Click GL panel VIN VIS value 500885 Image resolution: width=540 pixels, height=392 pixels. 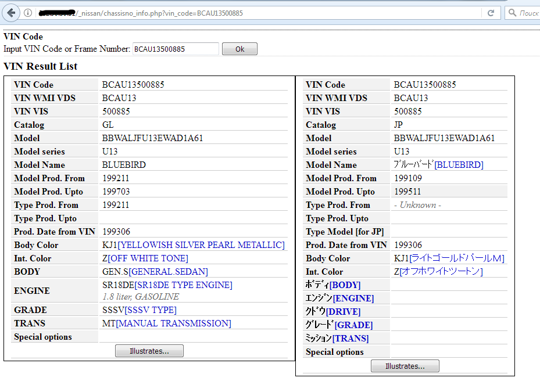116,112
